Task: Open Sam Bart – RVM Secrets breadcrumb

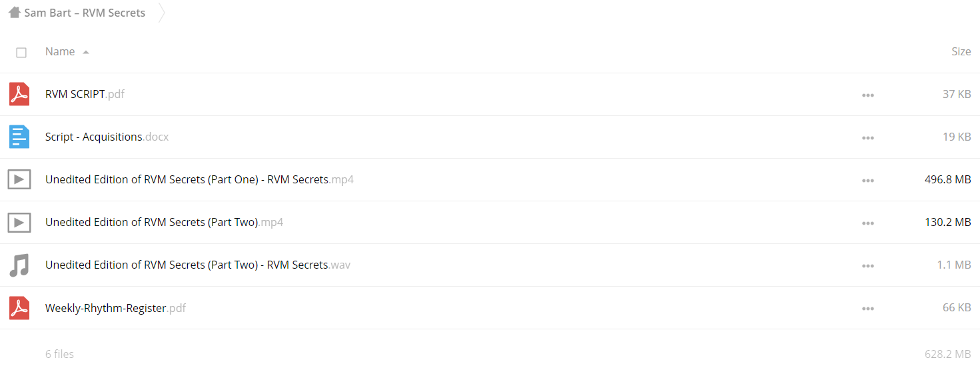Action: pos(85,13)
